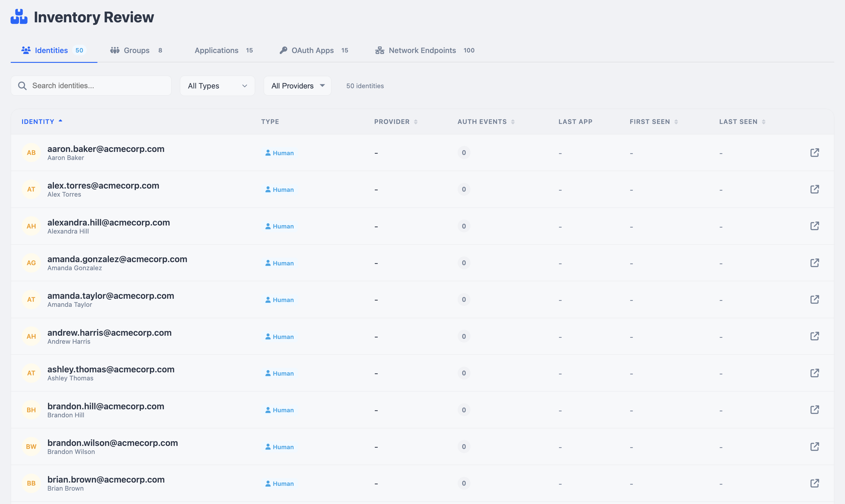Click the AB avatar for Aaron Baker

pyautogui.click(x=31, y=153)
